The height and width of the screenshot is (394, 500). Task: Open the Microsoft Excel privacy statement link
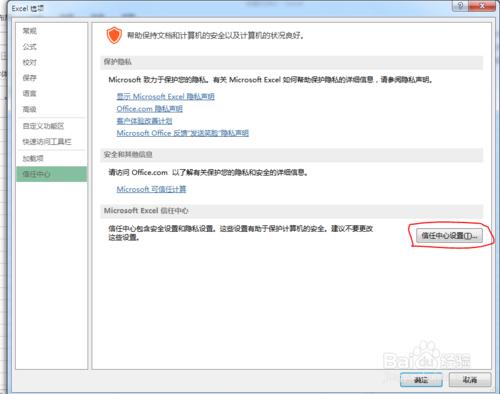coord(165,97)
